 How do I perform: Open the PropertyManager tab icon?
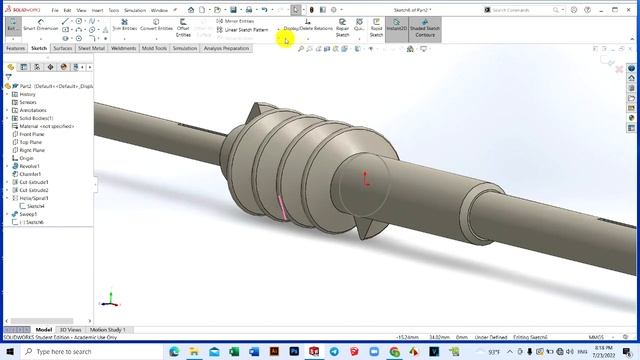click(x=24, y=67)
